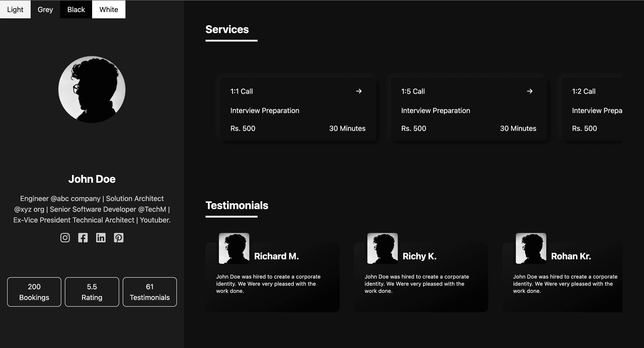This screenshot has width=644, height=348.
Task: Click the 61 Testimonials box
Action: [x=150, y=292]
